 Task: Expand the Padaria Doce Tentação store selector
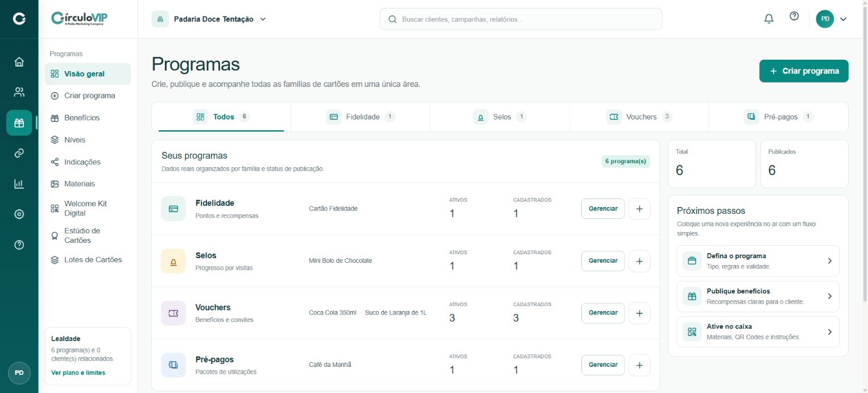[x=209, y=19]
